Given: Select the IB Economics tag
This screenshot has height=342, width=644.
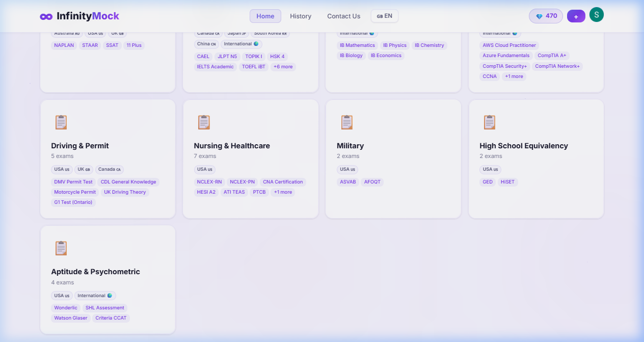Looking at the screenshot, I should [386, 56].
